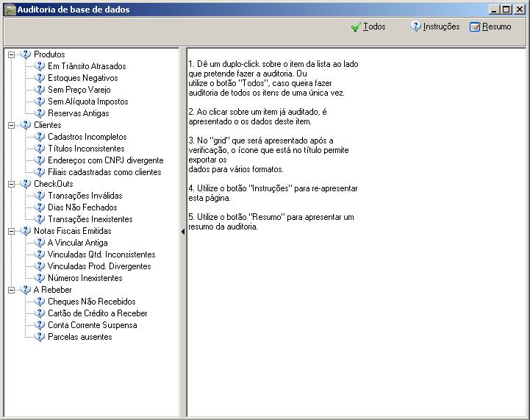Click the icon beside Endereços com CNPJ divergente

click(39, 160)
